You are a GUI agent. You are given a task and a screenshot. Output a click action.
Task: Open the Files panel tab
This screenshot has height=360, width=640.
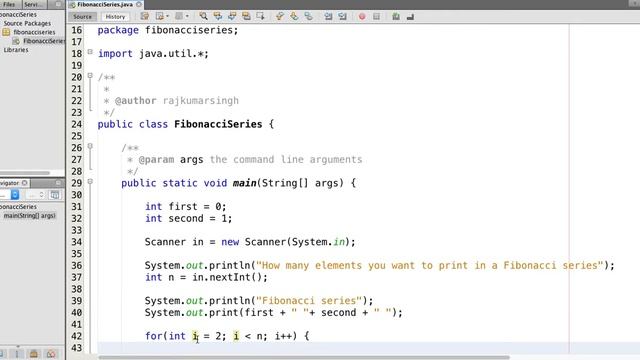click(9, 4)
